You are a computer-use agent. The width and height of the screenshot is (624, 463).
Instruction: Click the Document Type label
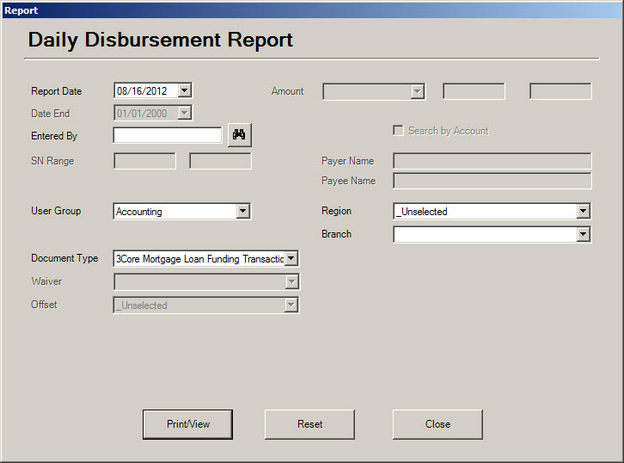coord(64,258)
